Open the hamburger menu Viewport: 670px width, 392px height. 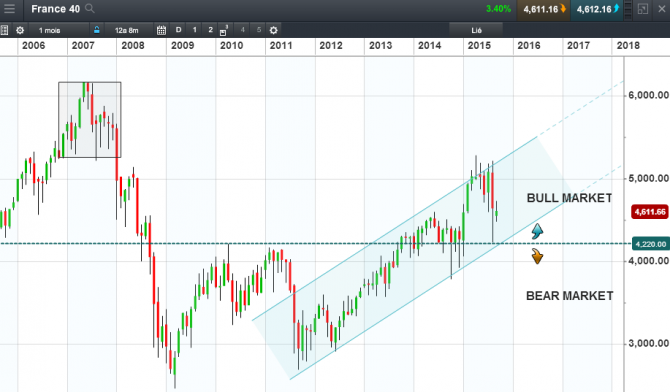(9, 9)
